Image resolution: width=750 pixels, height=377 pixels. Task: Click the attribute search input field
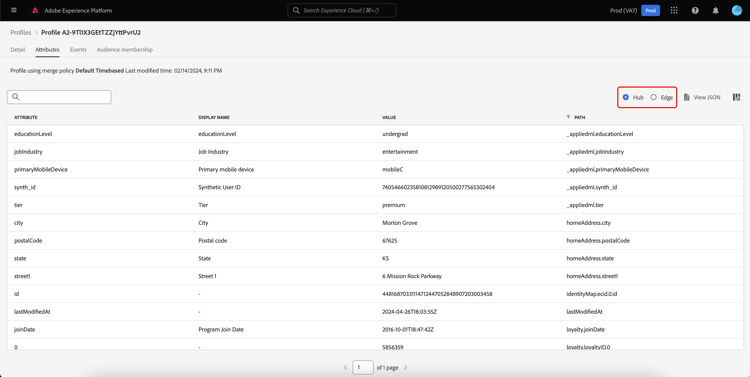click(59, 97)
